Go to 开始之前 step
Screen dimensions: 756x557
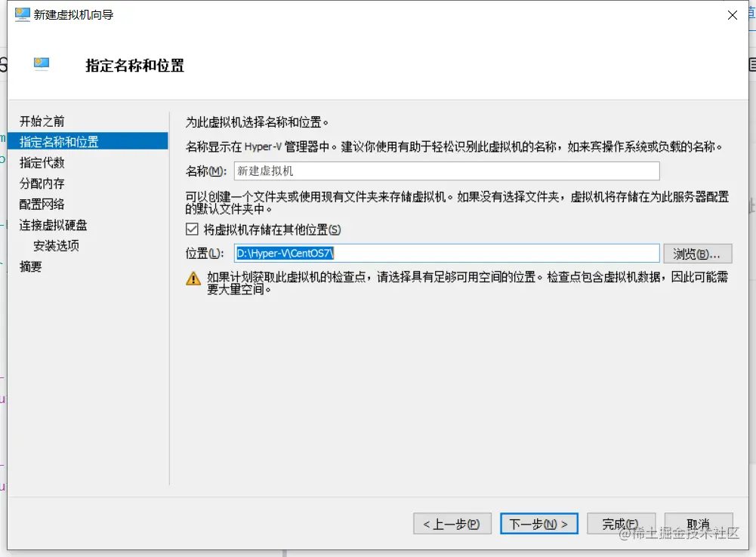pyautogui.click(x=42, y=122)
